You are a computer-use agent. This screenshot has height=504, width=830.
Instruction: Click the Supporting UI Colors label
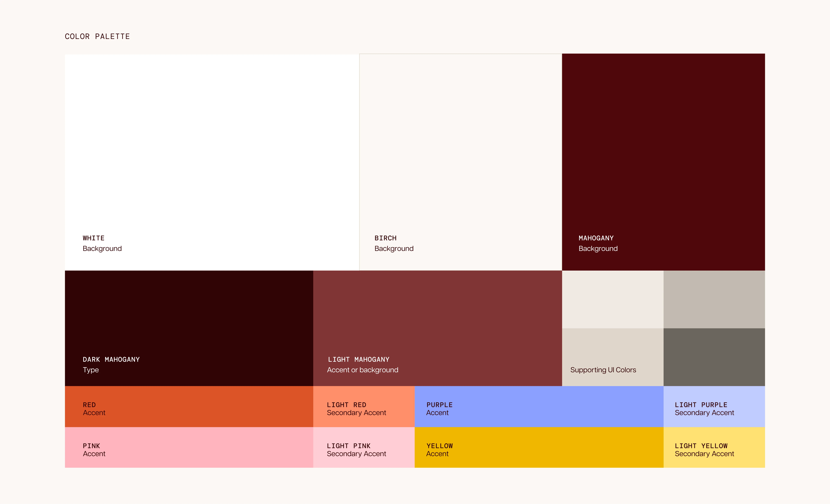(x=603, y=370)
